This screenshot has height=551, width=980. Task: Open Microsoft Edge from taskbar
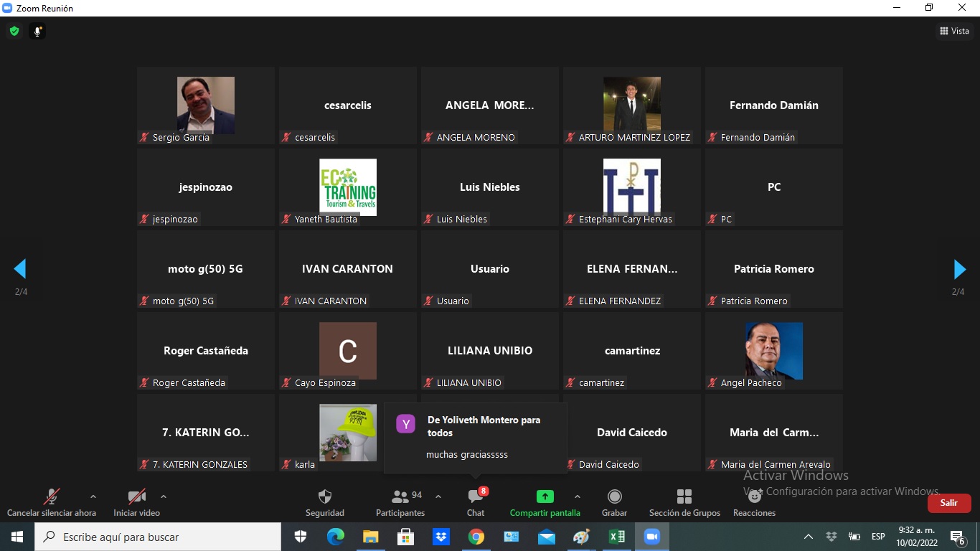(x=335, y=537)
